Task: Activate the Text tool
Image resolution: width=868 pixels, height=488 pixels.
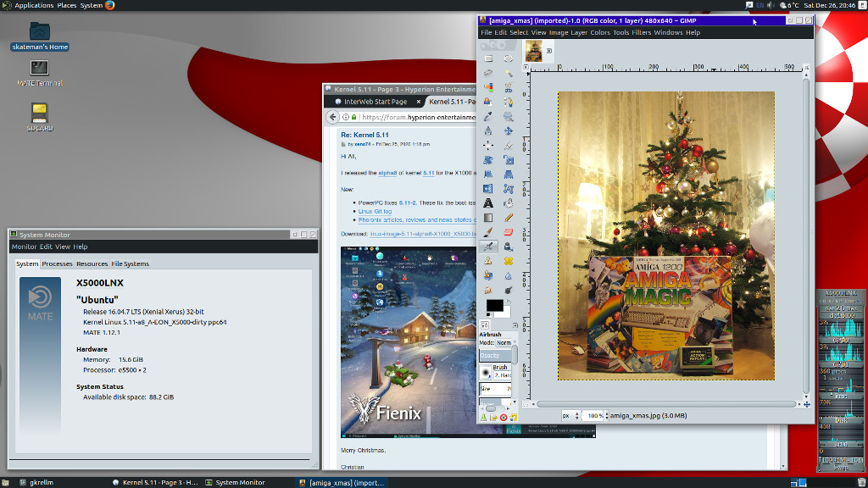Action: [x=488, y=203]
